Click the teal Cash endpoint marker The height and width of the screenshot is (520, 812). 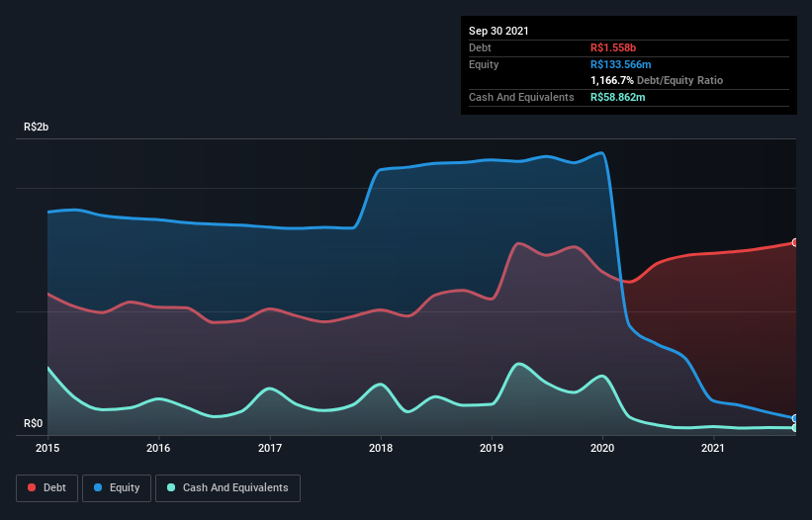tap(795, 428)
